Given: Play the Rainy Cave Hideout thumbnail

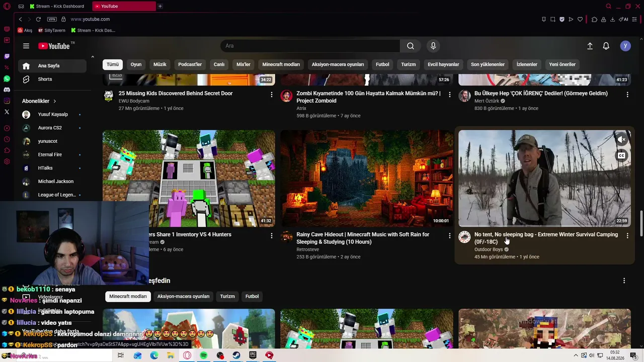Looking at the screenshot, I should click(367, 178).
